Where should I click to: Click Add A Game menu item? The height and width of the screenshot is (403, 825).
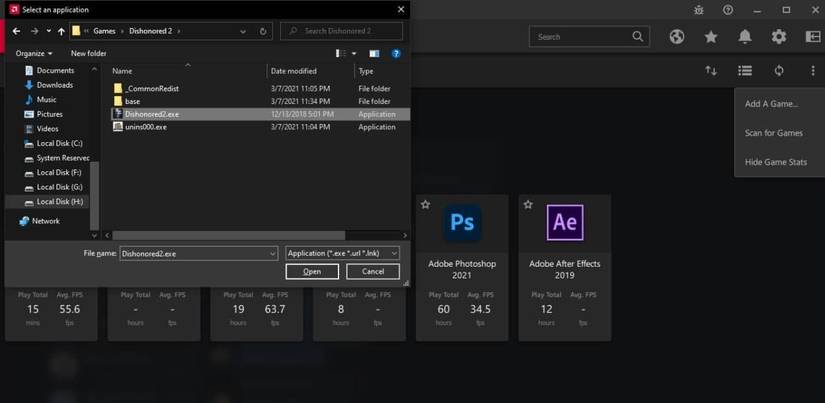(771, 104)
